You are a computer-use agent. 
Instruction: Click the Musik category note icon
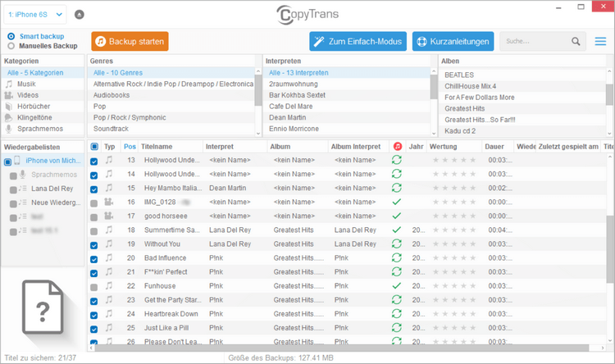tap(9, 84)
